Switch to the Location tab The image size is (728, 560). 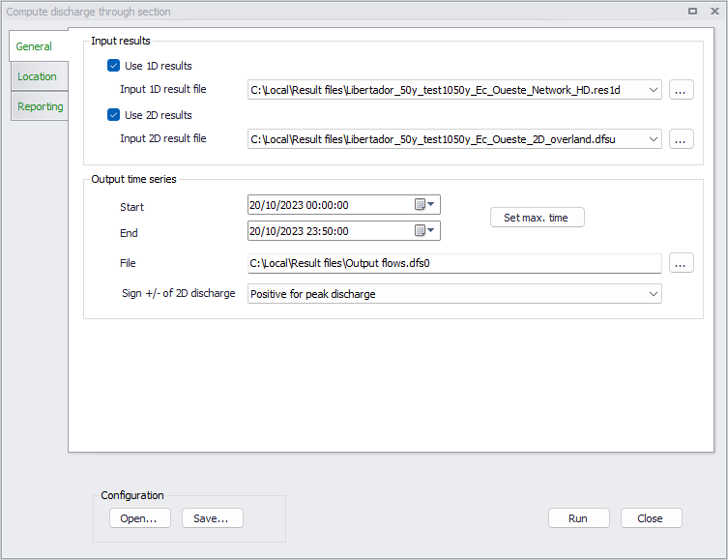[37, 76]
